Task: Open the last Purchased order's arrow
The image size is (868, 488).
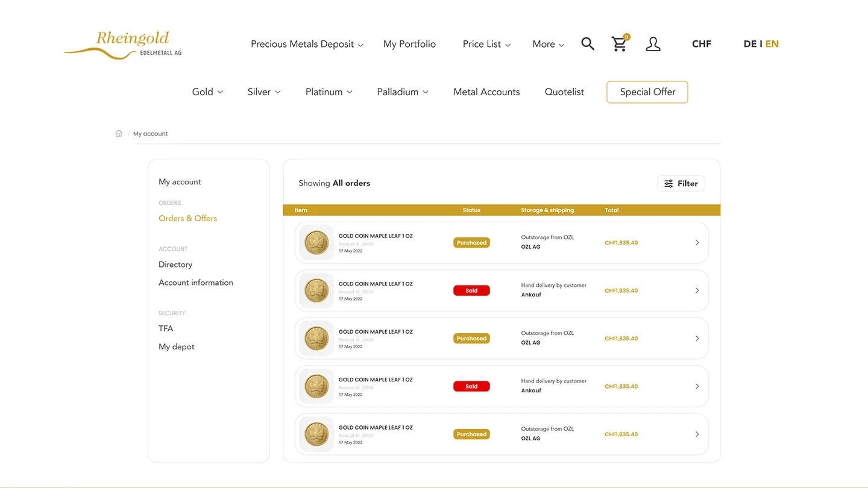Action: pyautogui.click(x=697, y=434)
